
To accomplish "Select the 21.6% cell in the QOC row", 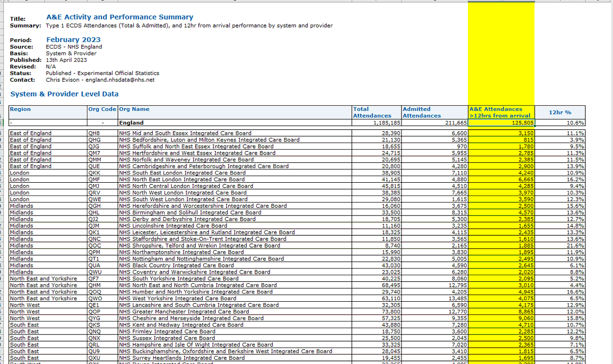I will pos(560,246).
